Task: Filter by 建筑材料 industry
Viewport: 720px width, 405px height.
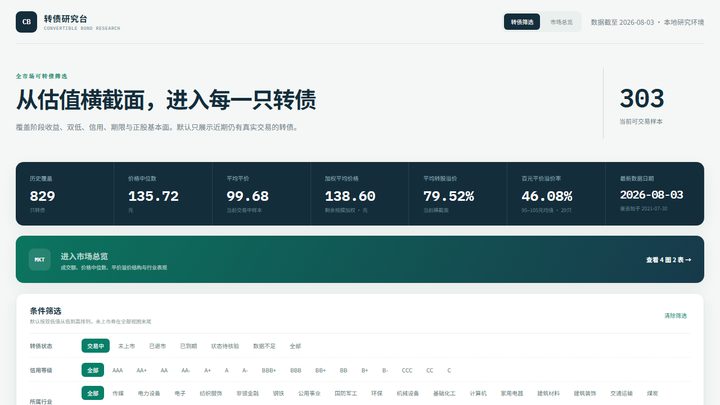Action: [548, 394]
